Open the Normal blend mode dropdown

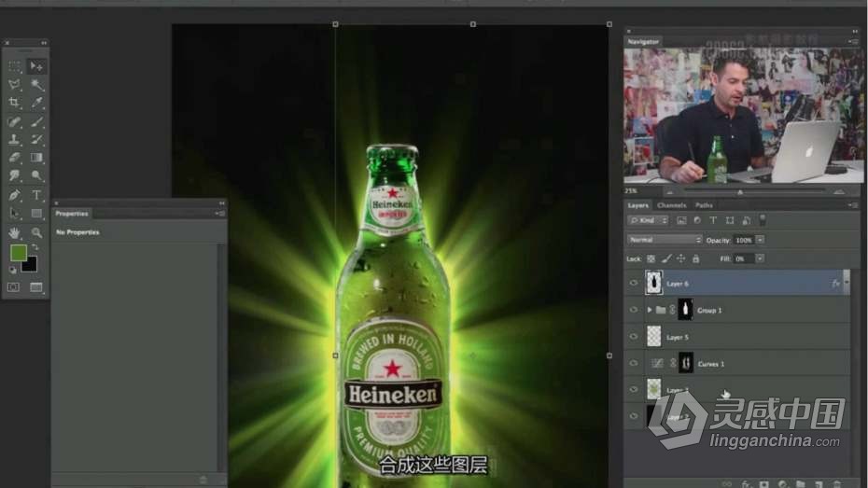(665, 240)
